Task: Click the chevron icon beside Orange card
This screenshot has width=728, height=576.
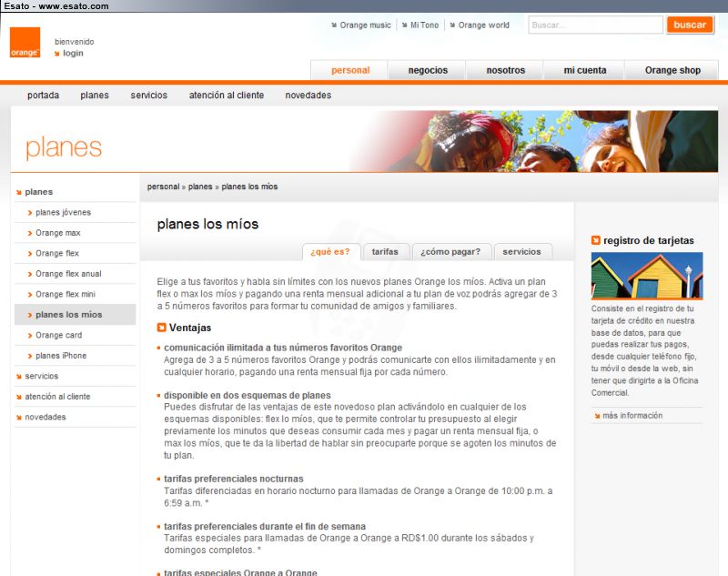Action: [30, 336]
